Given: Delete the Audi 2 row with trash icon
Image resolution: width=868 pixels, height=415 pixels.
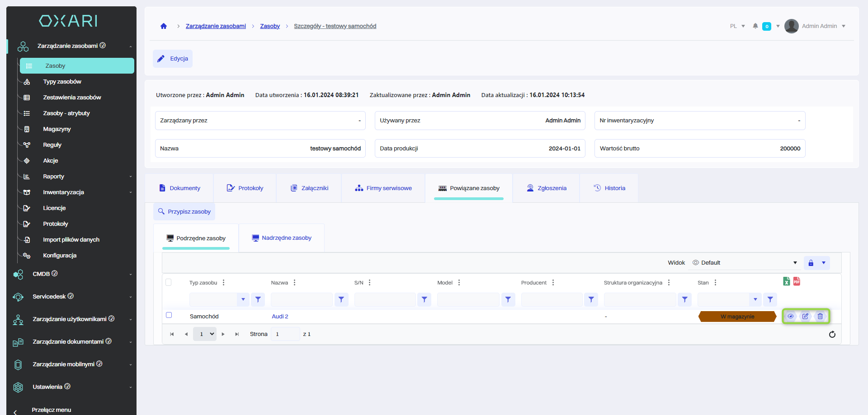Looking at the screenshot, I should tap(820, 316).
